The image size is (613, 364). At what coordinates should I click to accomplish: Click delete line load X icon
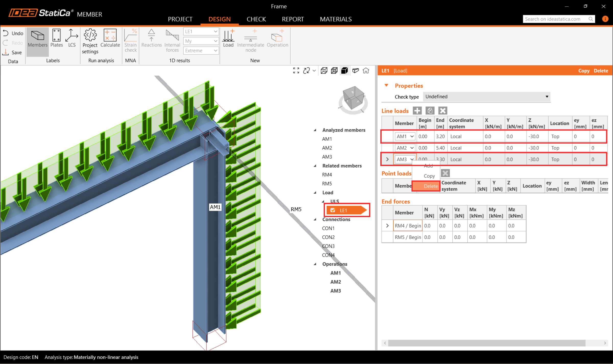click(x=442, y=111)
